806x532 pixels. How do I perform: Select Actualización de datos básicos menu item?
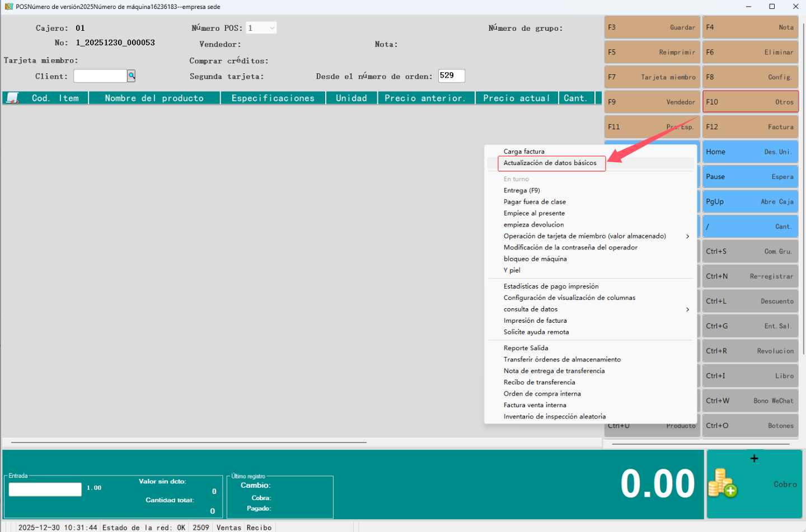click(550, 163)
